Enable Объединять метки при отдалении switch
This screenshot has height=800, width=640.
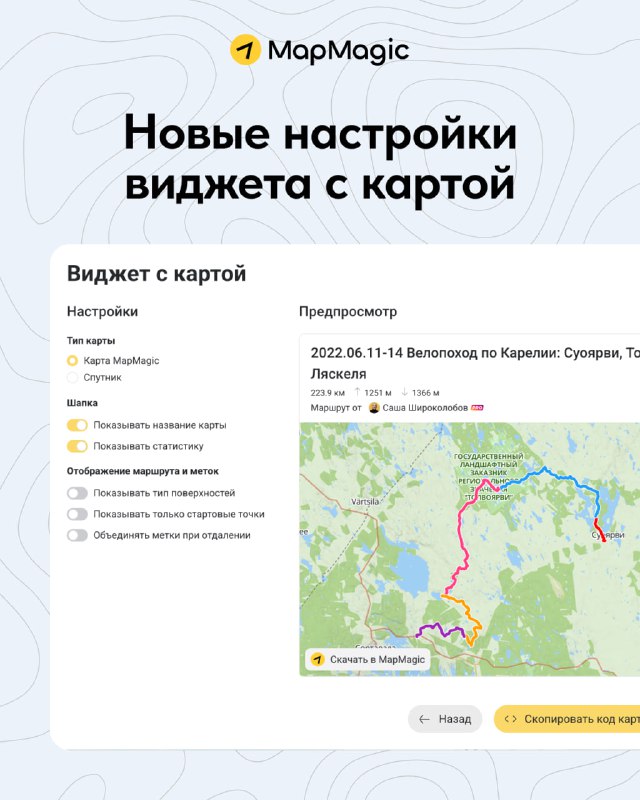[78, 535]
